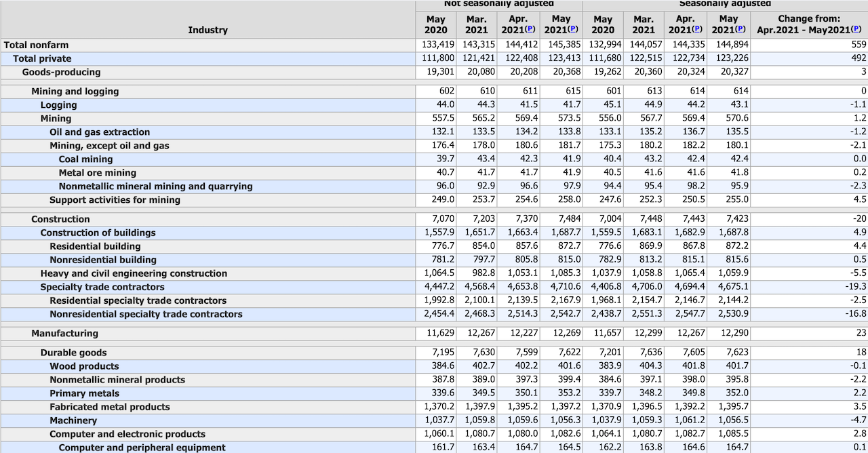Select Oil and gas extraction value 132.1

(x=443, y=132)
